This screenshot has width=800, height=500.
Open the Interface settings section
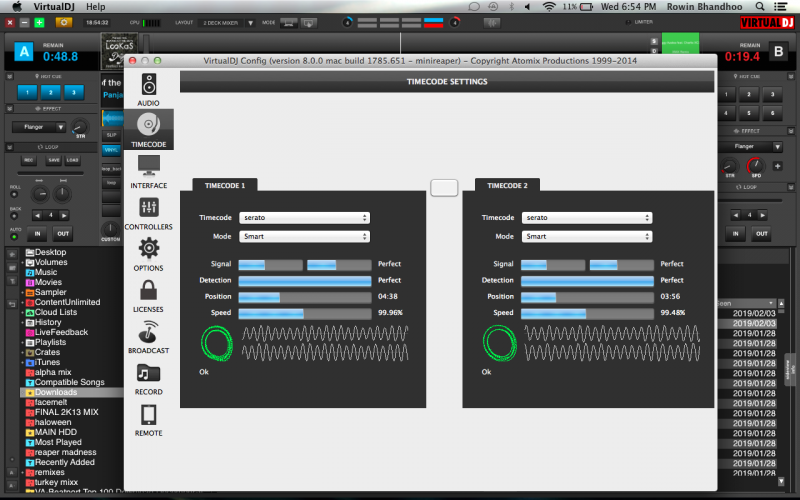click(148, 172)
